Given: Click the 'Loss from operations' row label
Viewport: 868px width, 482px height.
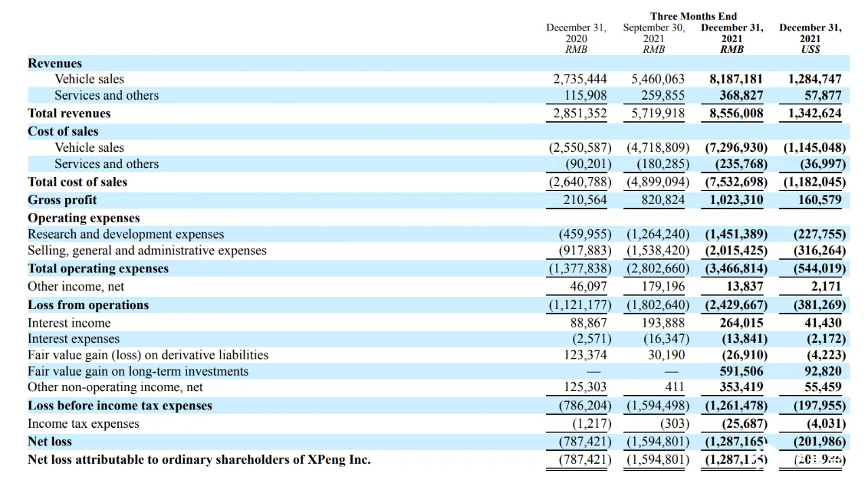Looking at the screenshot, I should pos(88,305).
